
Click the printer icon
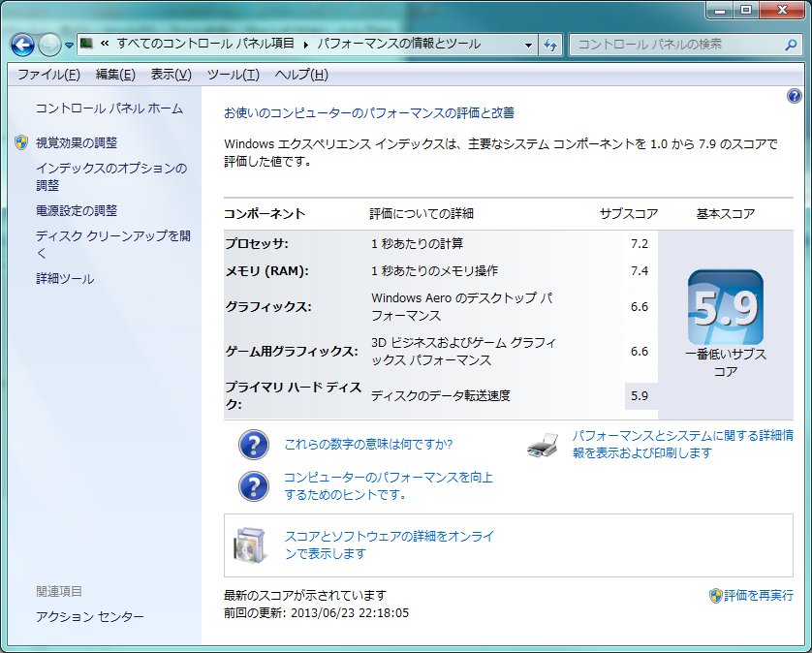[543, 445]
